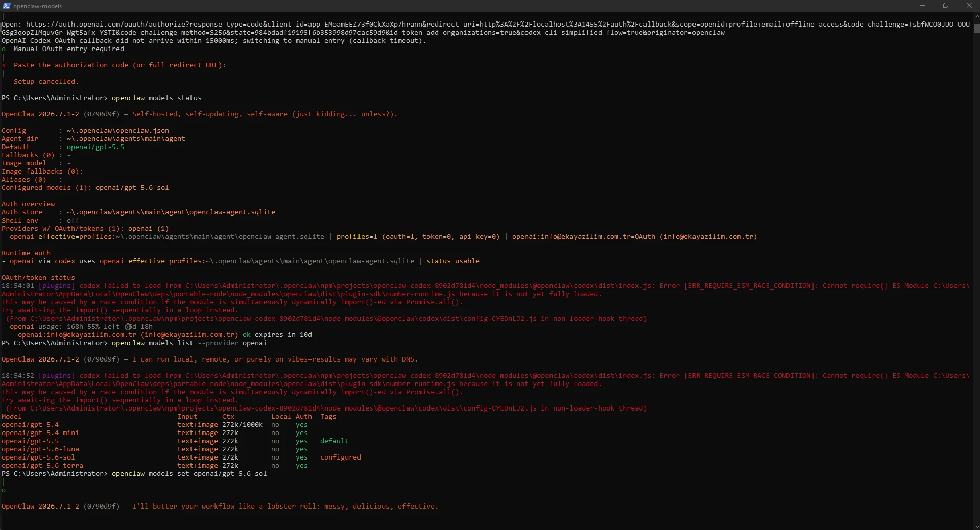Image resolution: width=980 pixels, height=530 pixels.
Task: Click openai/gpt-5.6-sol in the model table
Action: 38,457
